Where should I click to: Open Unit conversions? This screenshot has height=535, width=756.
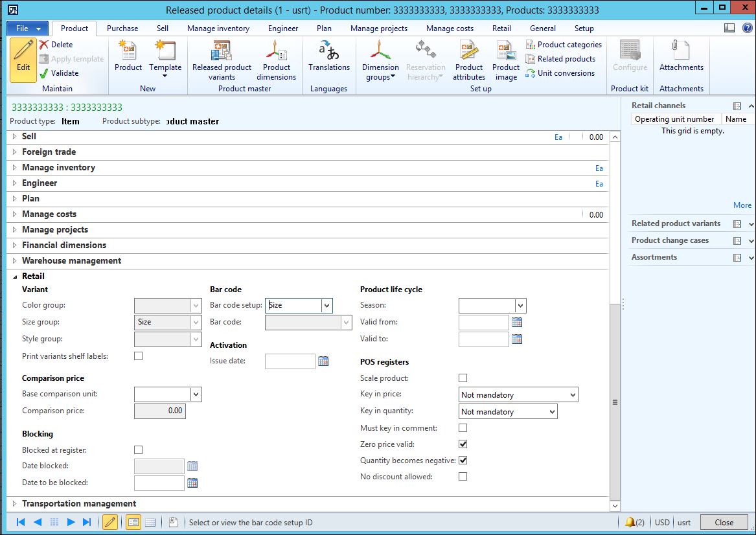tap(562, 73)
